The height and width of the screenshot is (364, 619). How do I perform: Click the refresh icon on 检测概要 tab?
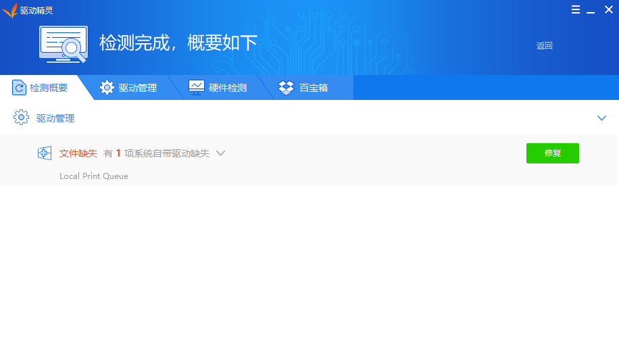click(19, 88)
